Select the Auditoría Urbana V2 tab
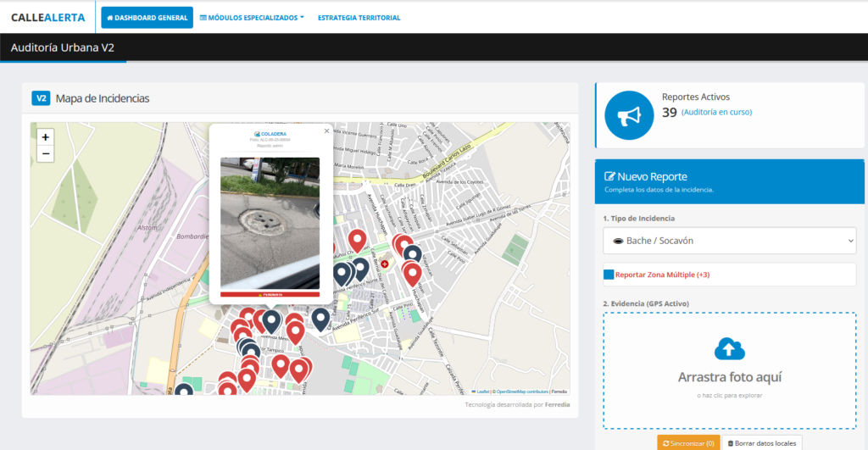 [x=63, y=47]
